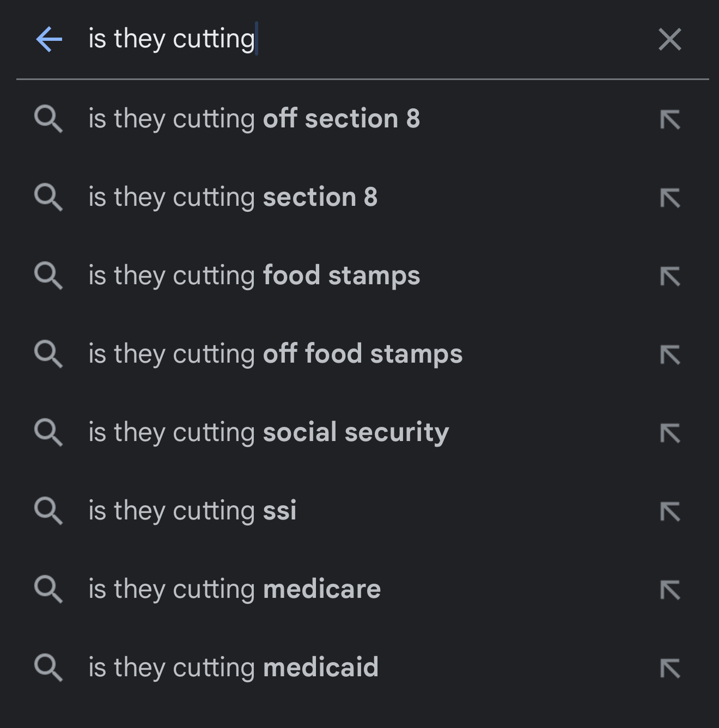
Task: Select the 'is they cutting ssi' suggestion
Action: (192, 511)
